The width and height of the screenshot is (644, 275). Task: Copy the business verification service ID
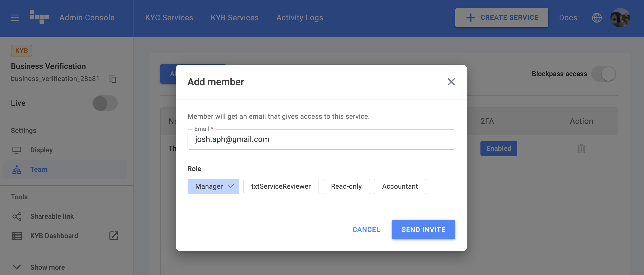[x=113, y=79]
